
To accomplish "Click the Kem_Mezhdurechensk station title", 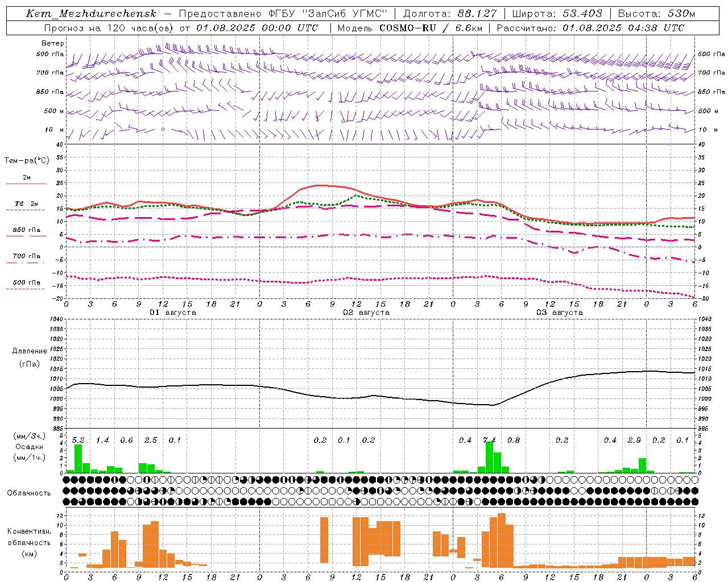I will (x=91, y=14).
